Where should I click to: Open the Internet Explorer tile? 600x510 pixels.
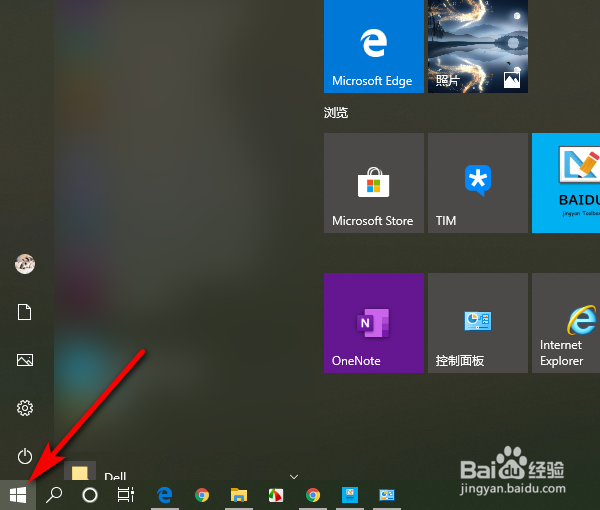566,323
